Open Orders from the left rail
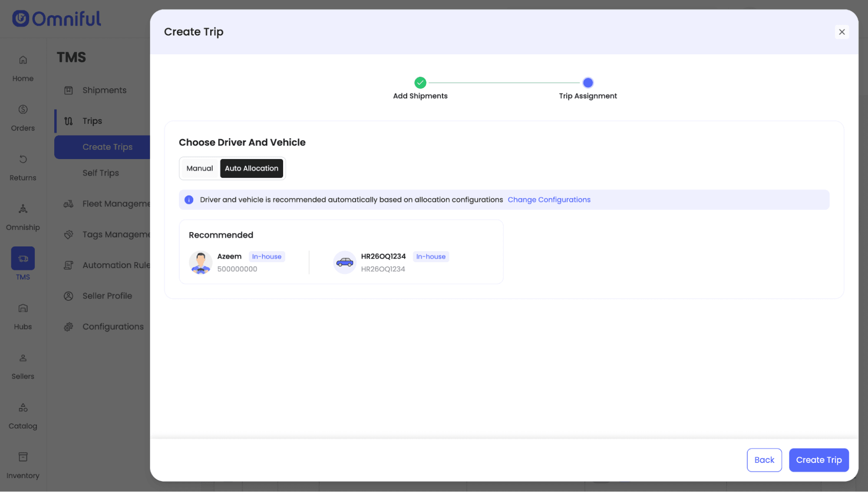868x492 pixels. pyautogui.click(x=23, y=110)
